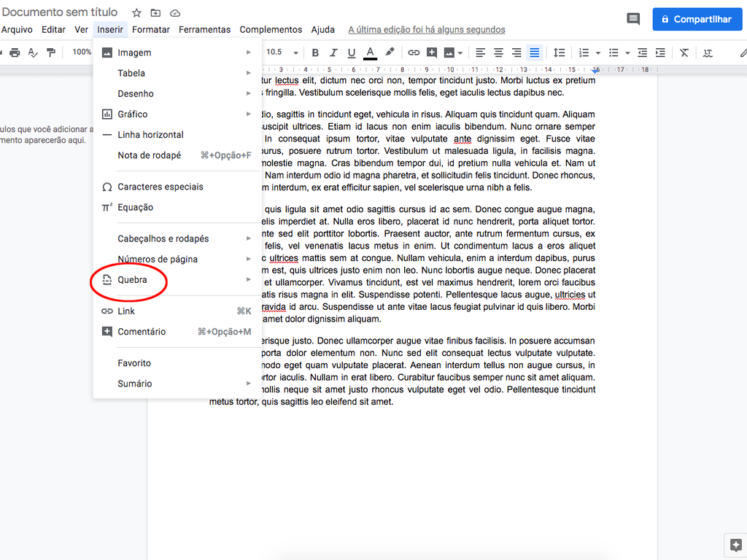This screenshot has height=560, width=747.
Task: Toggle underline formatting
Action: pos(351,52)
